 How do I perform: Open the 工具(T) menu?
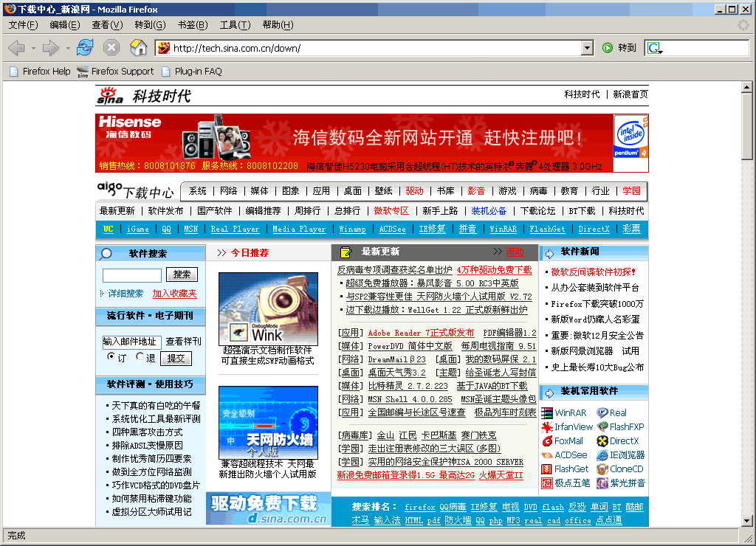[x=235, y=25]
